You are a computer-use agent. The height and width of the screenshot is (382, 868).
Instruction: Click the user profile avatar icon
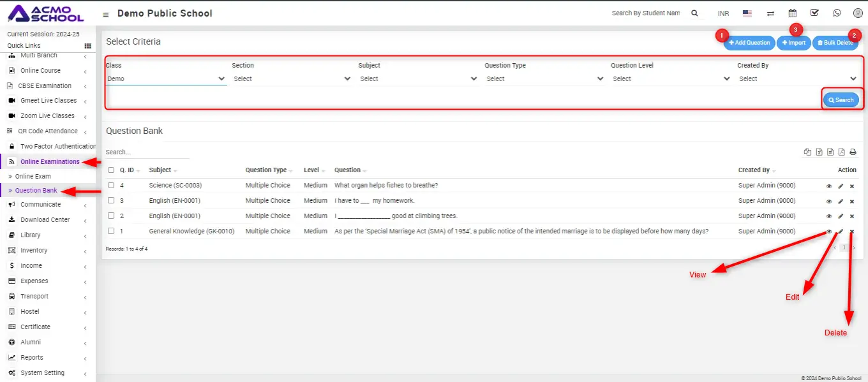click(858, 13)
